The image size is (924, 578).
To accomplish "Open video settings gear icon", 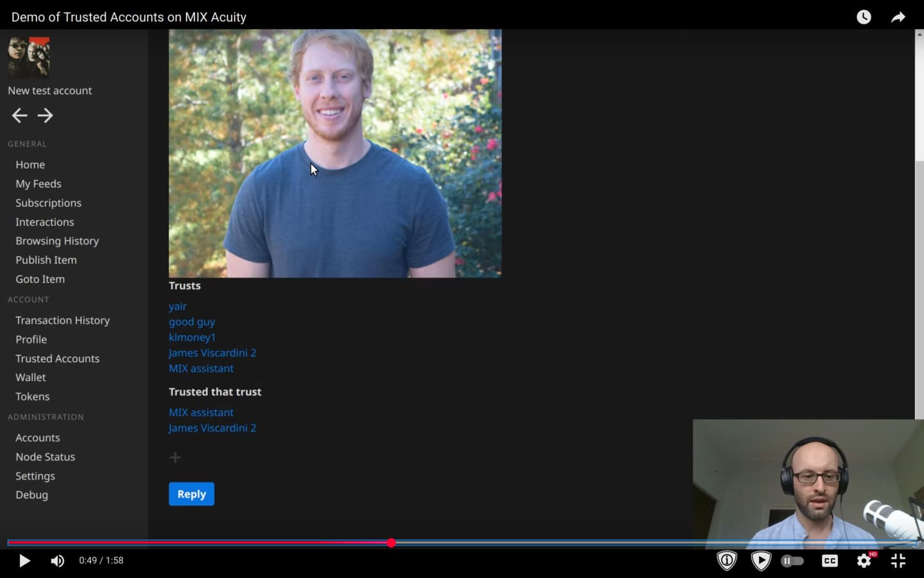I will click(864, 561).
